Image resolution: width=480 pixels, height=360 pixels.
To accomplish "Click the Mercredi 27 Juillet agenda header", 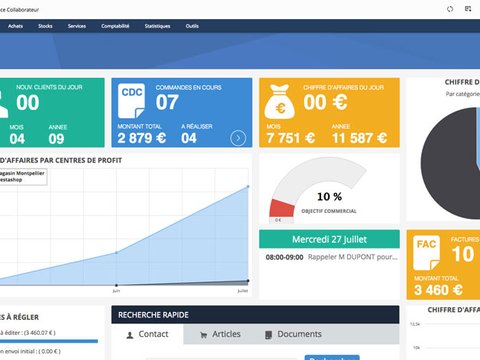I will pos(329,239).
